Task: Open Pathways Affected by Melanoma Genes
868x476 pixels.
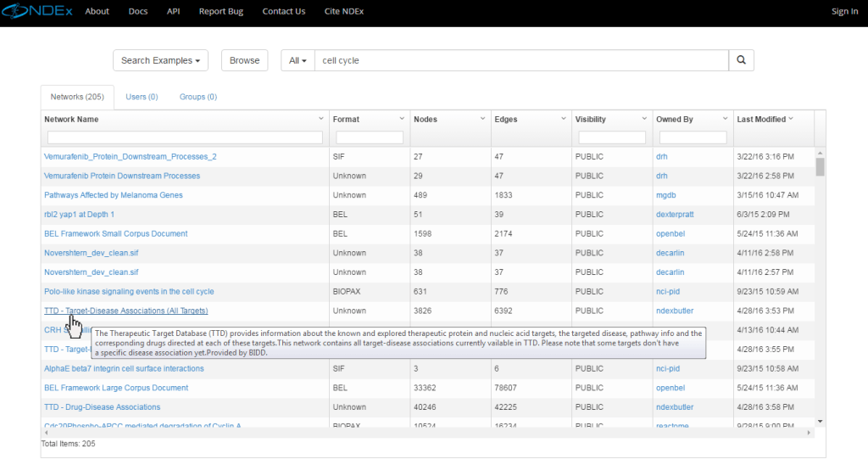Action: coord(113,195)
